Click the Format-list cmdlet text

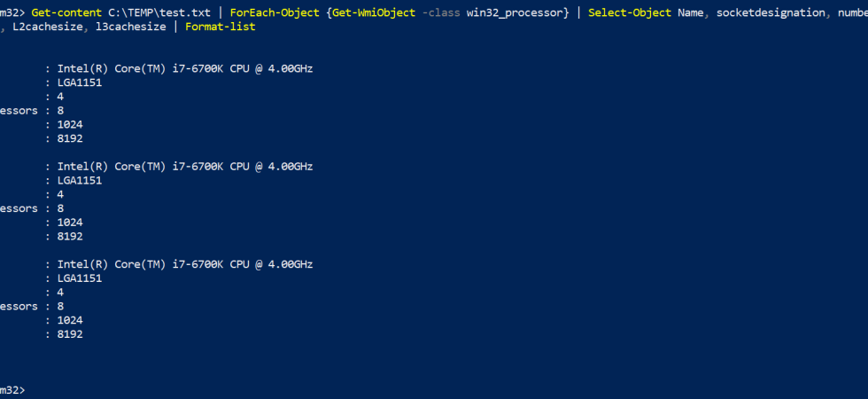tap(221, 26)
